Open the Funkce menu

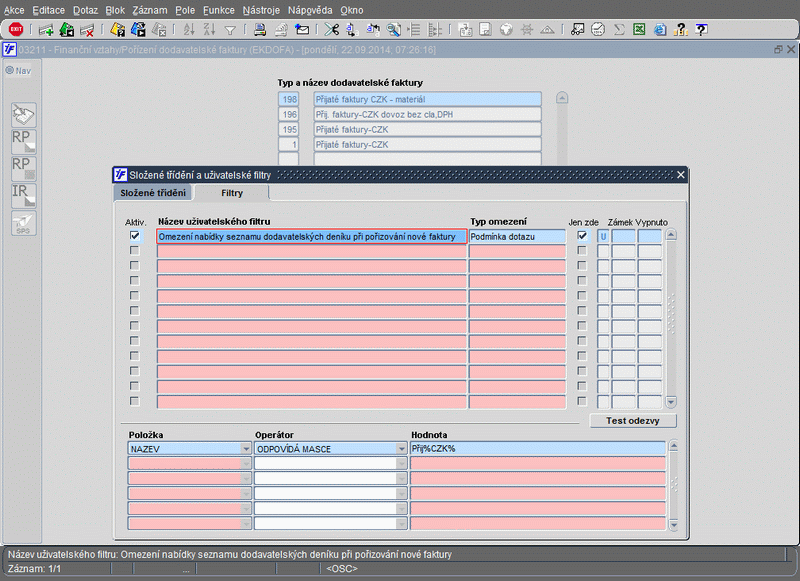(219, 10)
